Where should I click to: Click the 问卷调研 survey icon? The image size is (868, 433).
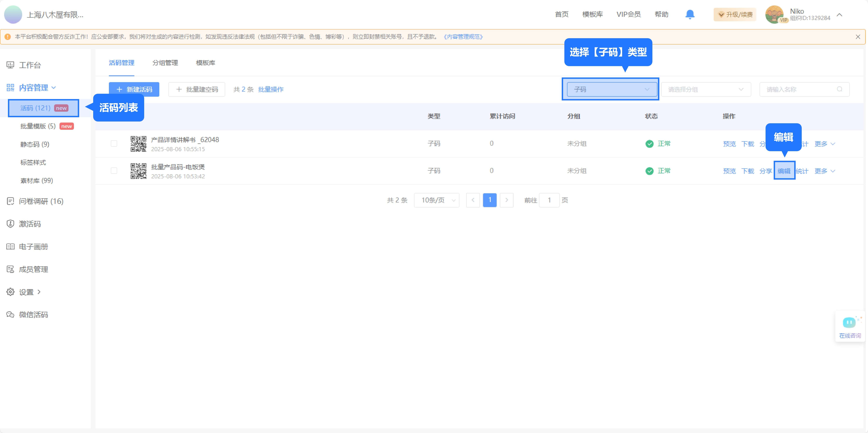click(10, 201)
